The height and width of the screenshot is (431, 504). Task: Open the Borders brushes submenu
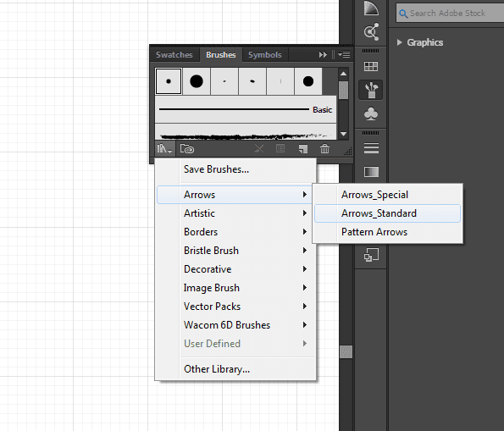tap(235, 232)
